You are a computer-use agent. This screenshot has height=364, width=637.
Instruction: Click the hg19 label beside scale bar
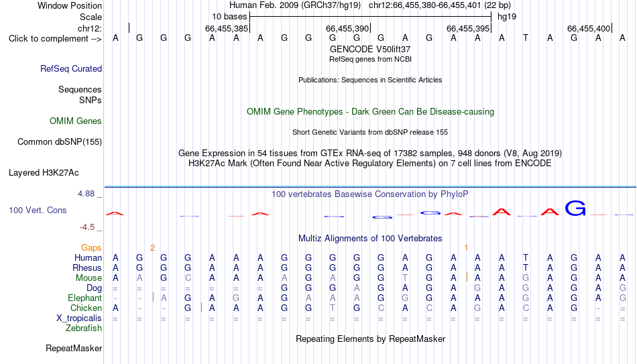[x=507, y=17]
